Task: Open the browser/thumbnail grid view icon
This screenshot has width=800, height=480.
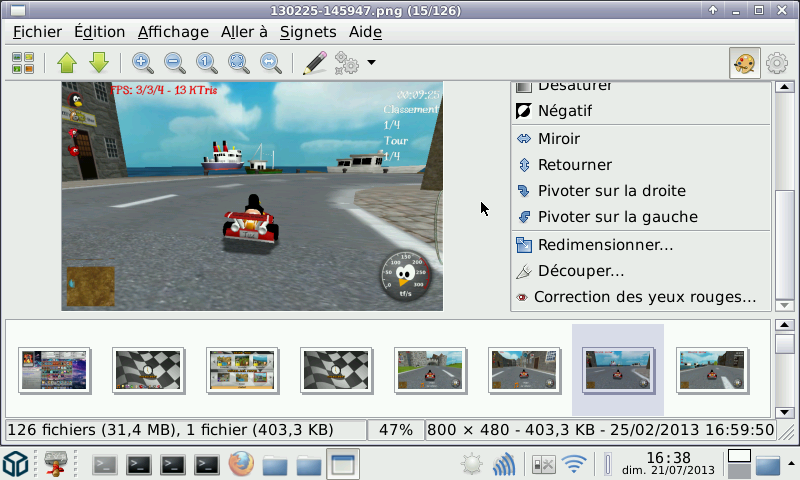Action: pos(23,63)
